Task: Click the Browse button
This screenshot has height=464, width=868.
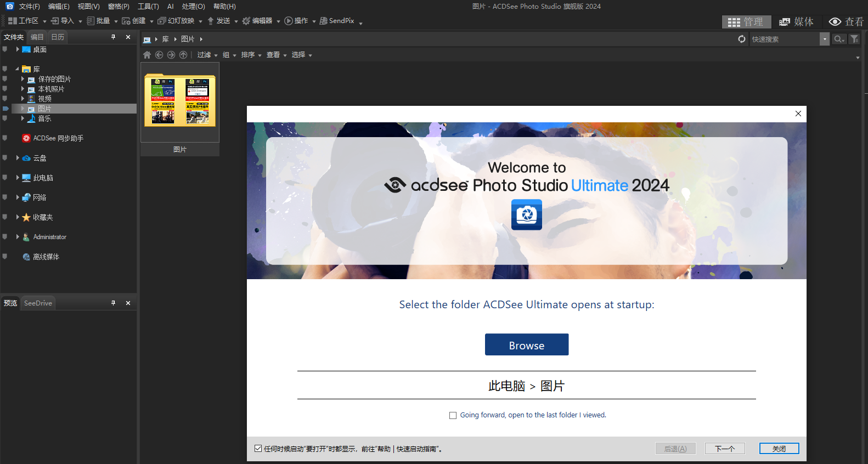Action: 526,345
